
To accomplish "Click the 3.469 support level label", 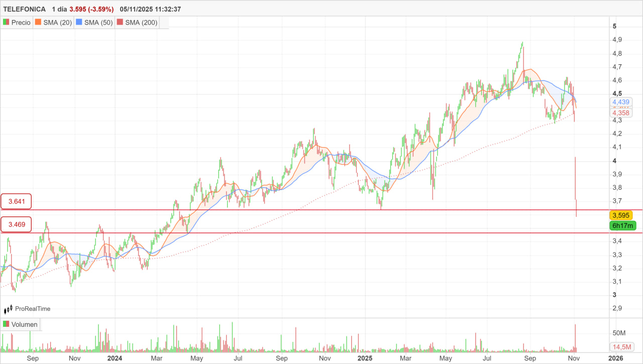I will (16, 224).
